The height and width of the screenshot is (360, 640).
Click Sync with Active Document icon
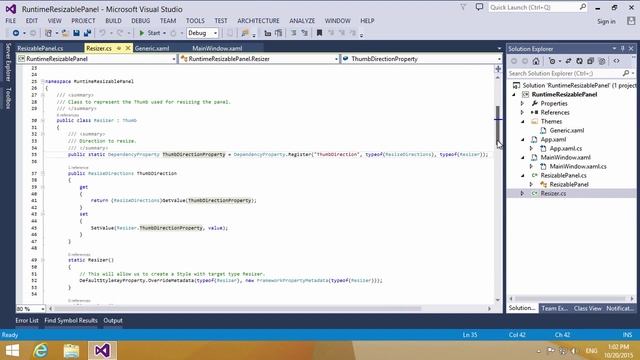[x=568, y=61]
